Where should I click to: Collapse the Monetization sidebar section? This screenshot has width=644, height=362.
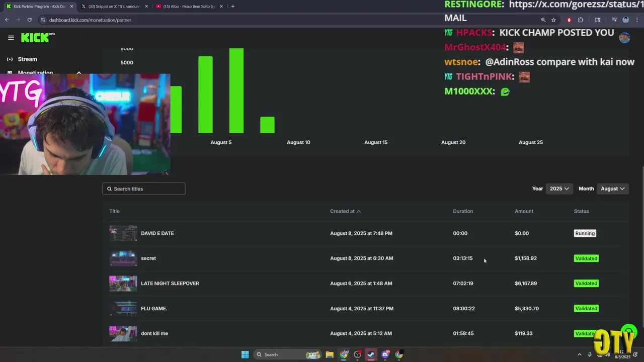tap(79, 73)
